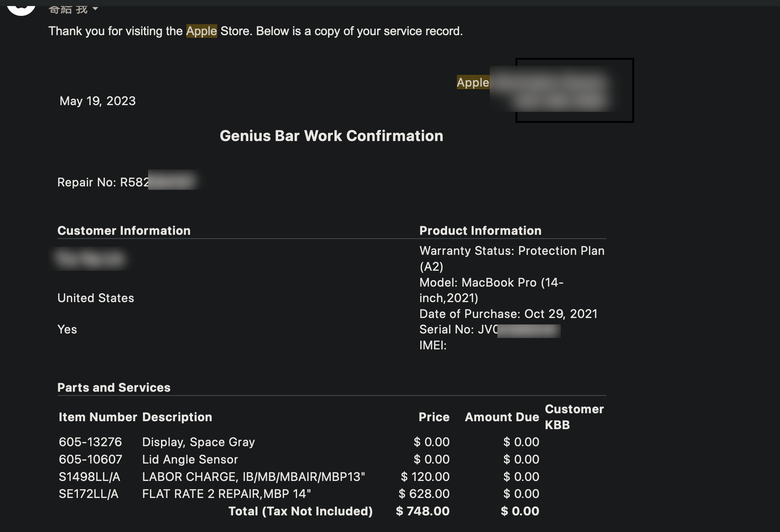This screenshot has height=532, width=780.
Task: Click the "Product Information" heading
Action: tap(480, 230)
